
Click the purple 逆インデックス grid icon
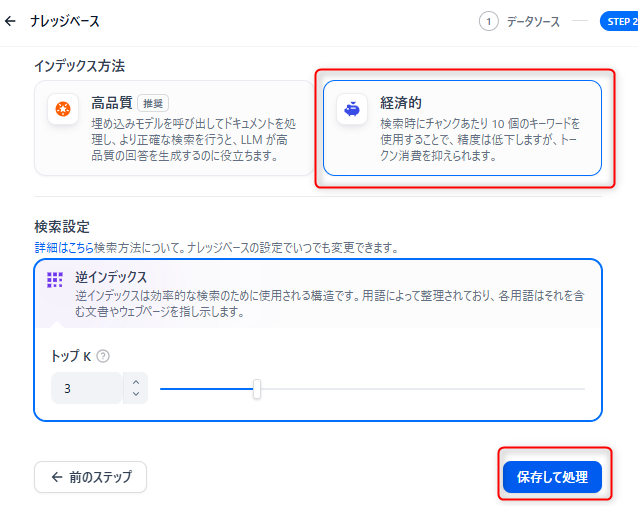click(55, 280)
